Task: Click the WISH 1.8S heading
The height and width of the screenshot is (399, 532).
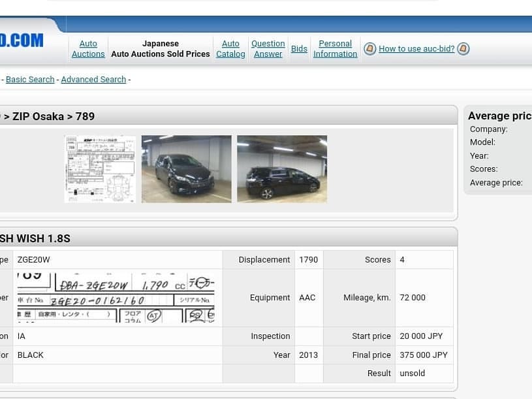Action: pos(35,238)
